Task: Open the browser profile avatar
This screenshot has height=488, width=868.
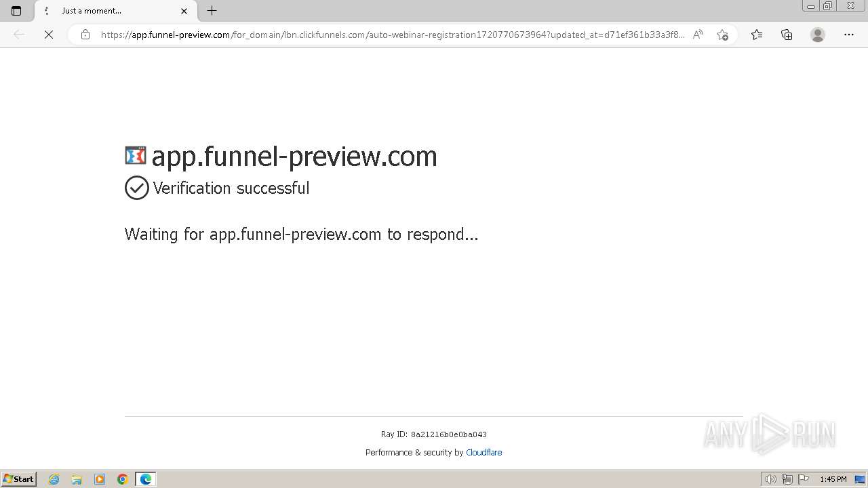Action: [818, 35]
